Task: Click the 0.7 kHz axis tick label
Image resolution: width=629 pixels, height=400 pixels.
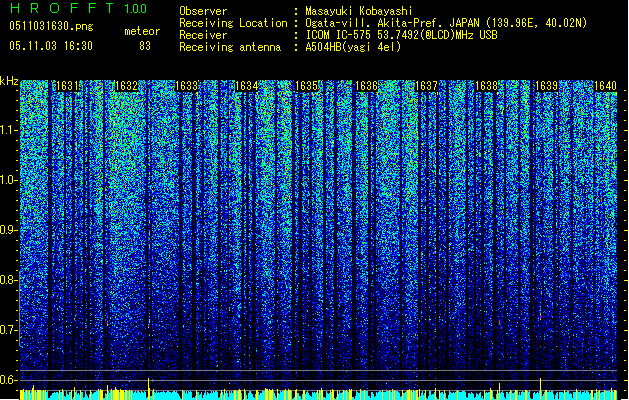Action: click(x=9, y=330)
